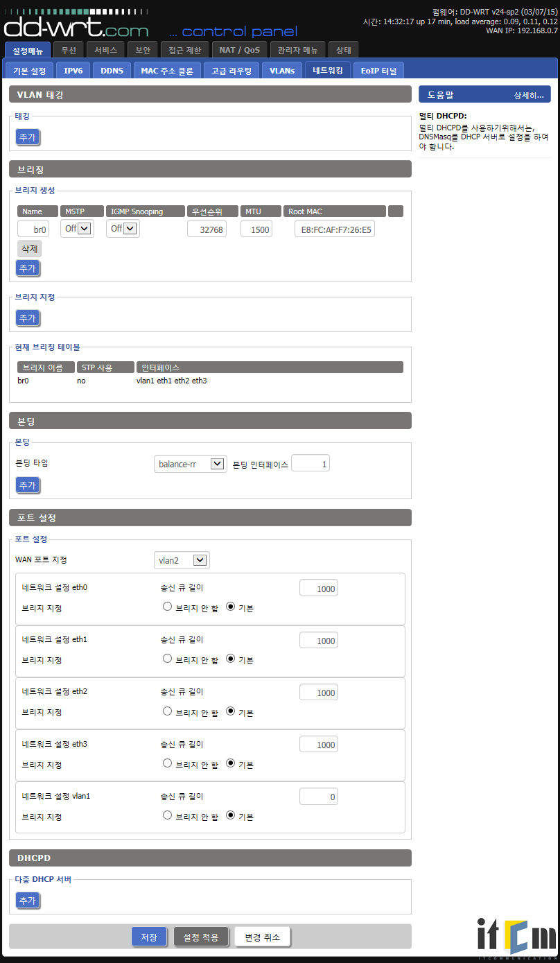Viewport: 560px width, 963px height.
Task: Open the 본딩 타입 balance-rr dropdown
Action: [190, 464]
